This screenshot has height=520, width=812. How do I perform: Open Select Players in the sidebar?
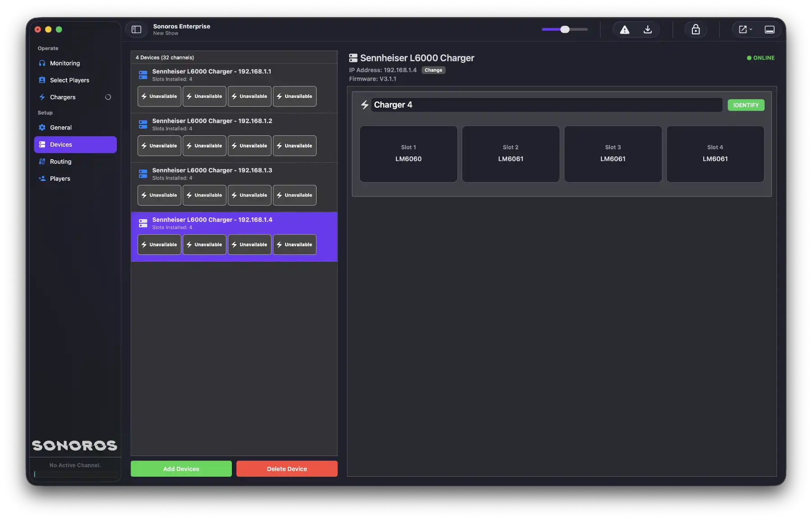[75, 80]
